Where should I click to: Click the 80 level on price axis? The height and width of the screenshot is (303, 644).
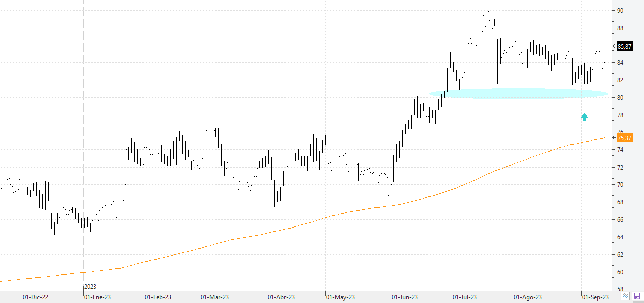(x=620, y=98)
